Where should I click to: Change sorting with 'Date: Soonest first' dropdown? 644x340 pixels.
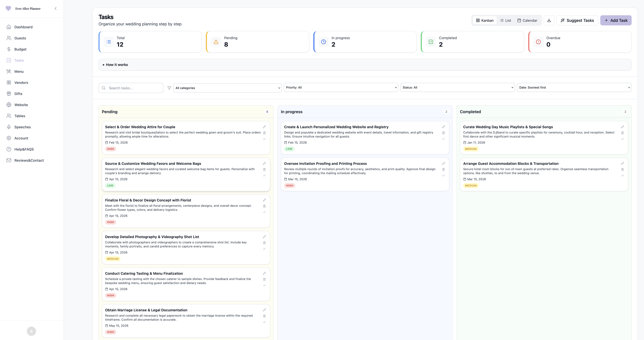(574, 87)
